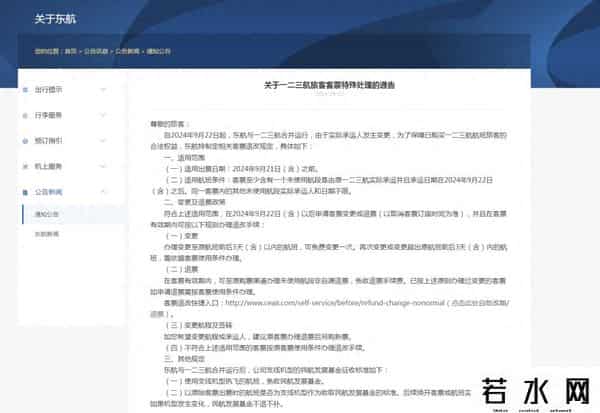The height and width of the screenshot is (413, 600).
Task: Click the subheading （一）变更
Action: click(181, 236)
